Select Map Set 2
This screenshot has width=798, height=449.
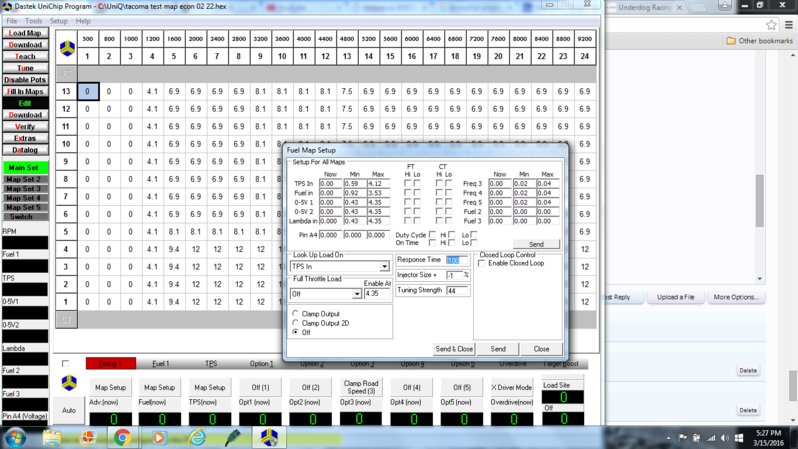25,179
